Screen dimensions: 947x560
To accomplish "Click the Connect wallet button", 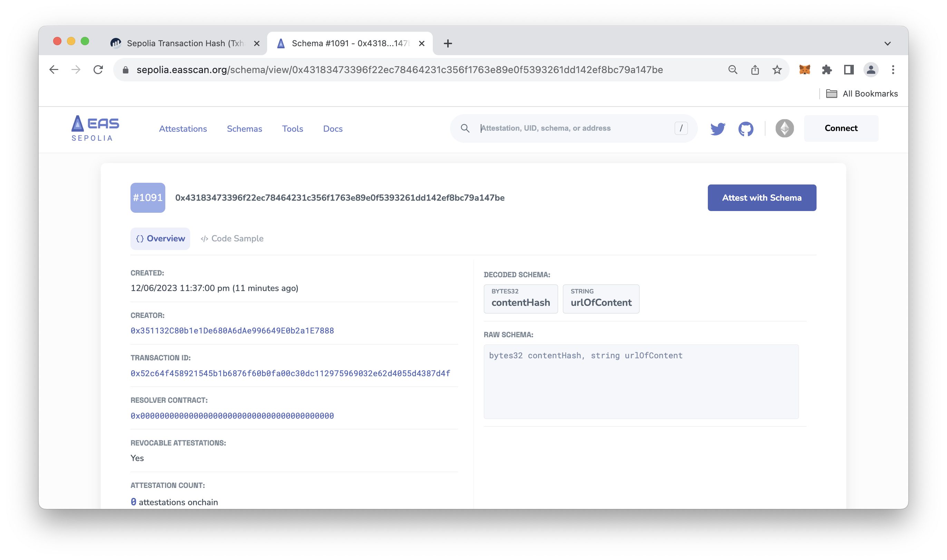I will point(841,128).
